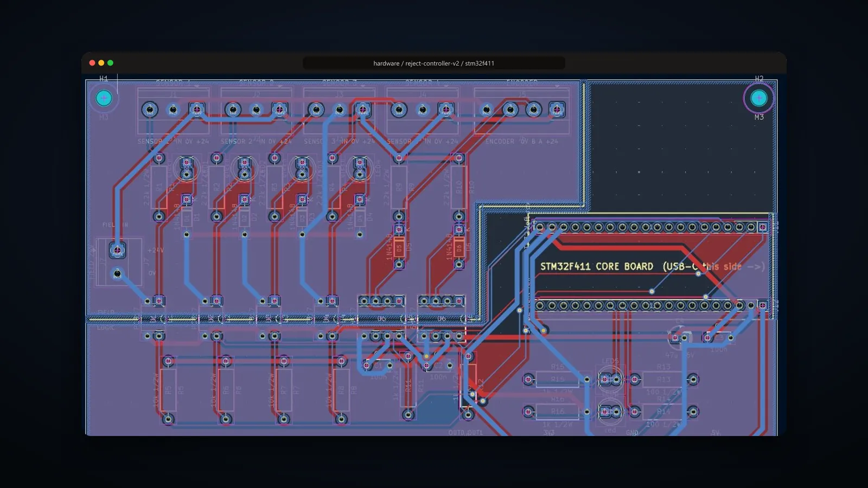Select resistor R13 footprint
The width and height of the screenshot is (868, 488).
pos(663,379)
